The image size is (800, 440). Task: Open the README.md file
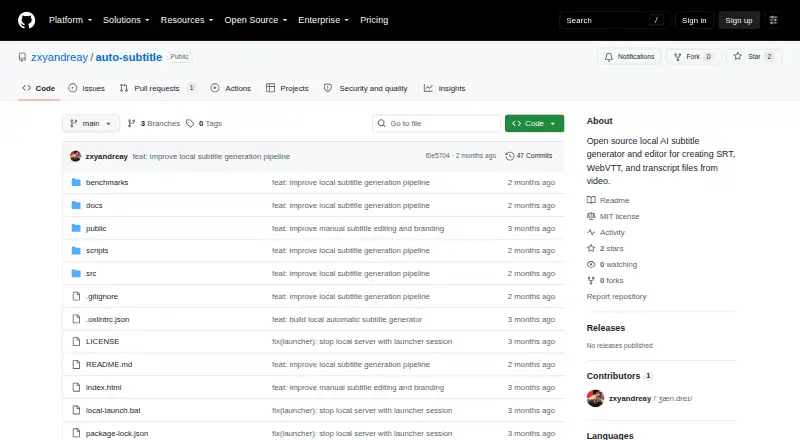coord(109,364)
